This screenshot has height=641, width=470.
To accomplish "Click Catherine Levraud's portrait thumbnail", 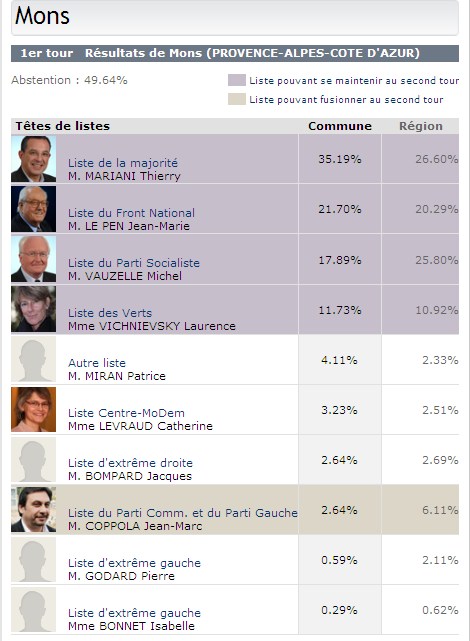I will click(x=34, y=409).
